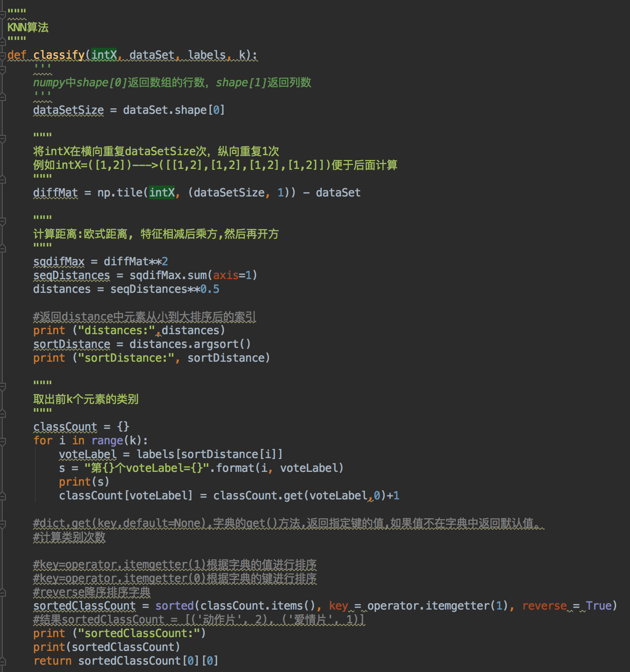Click axis=1 keyword argument

tap(232, 275)
